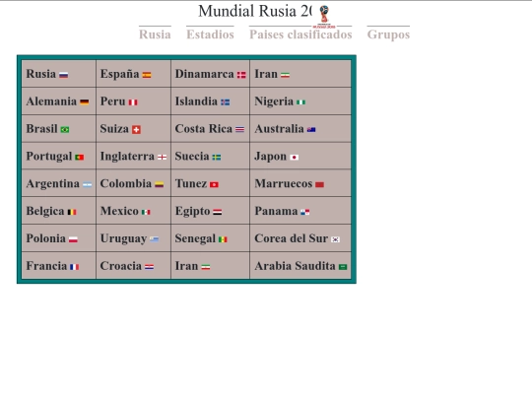Select the Francia country name

(46, 266)
